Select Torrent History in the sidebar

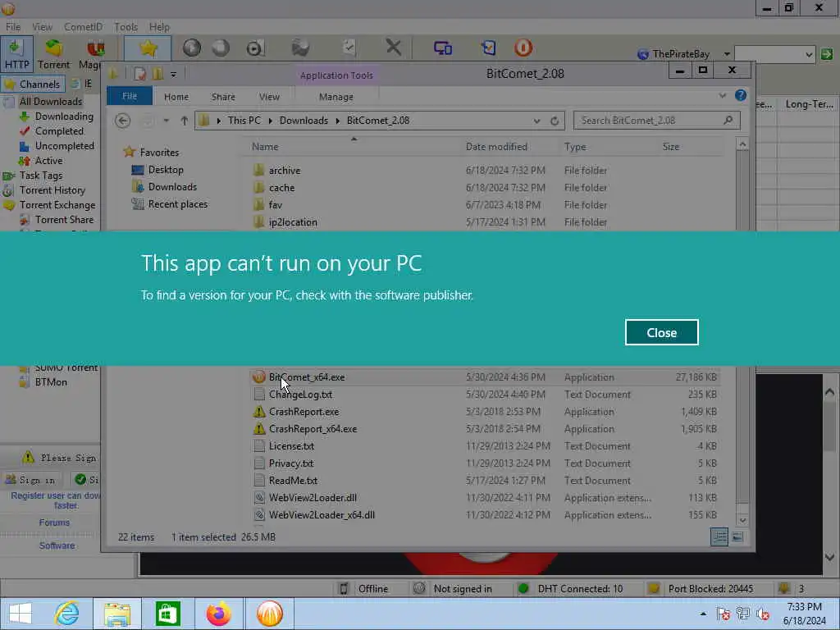tap(52, 190)
